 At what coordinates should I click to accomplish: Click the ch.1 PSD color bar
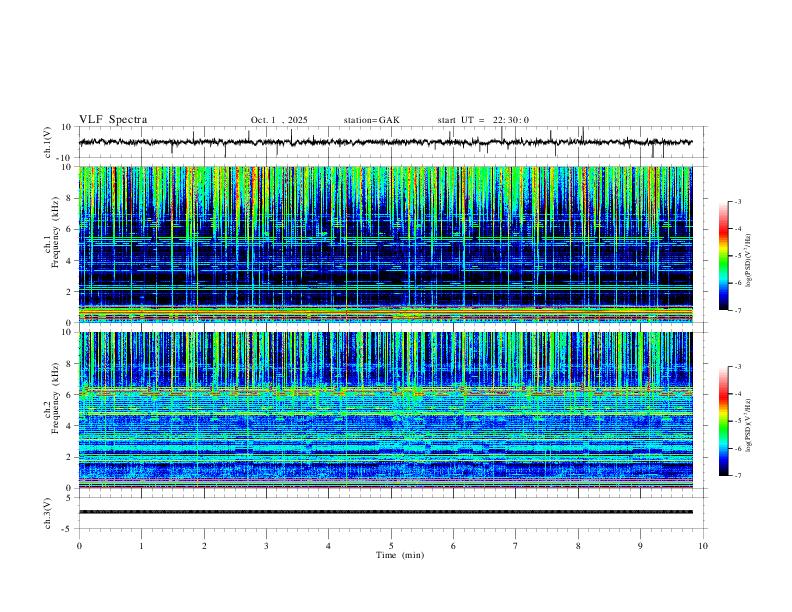pyautogui.click(x=724, y=256)
